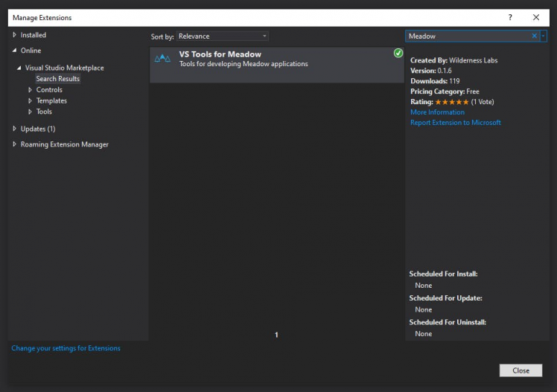Click the Meadow extension logo icon

pyautogui.click(x=162, y=59)
